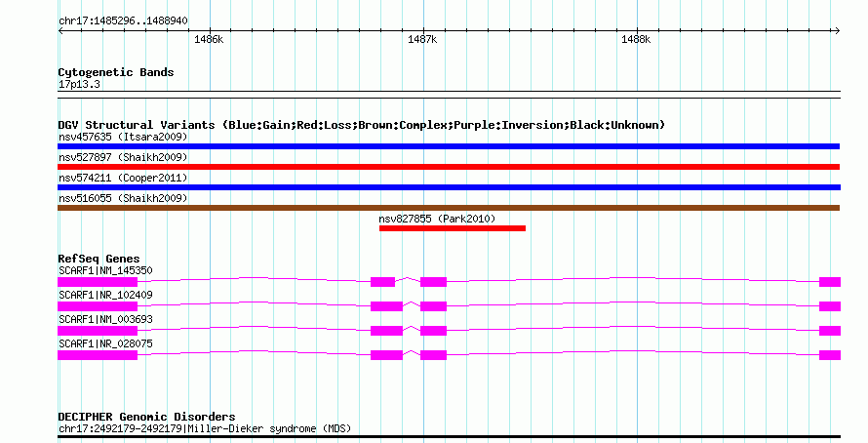Open nsv527897 (Shaikh2009) variant label
The height and width of the screenshot is (443, 868).
coord(123,157)
